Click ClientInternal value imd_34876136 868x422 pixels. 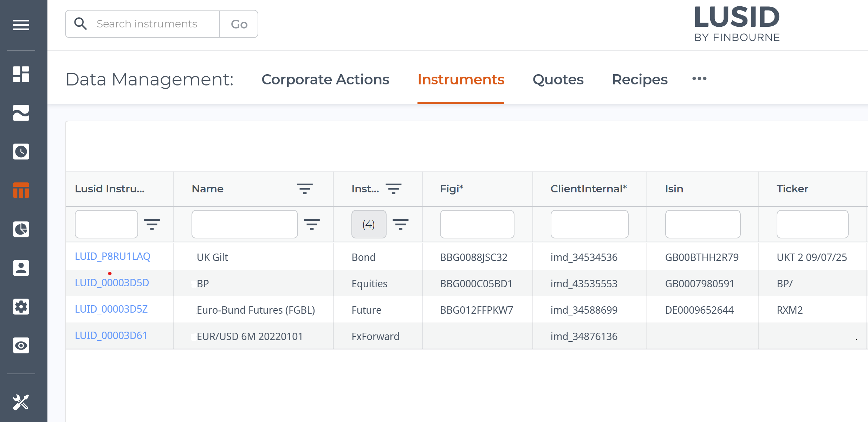pos(584,336)
